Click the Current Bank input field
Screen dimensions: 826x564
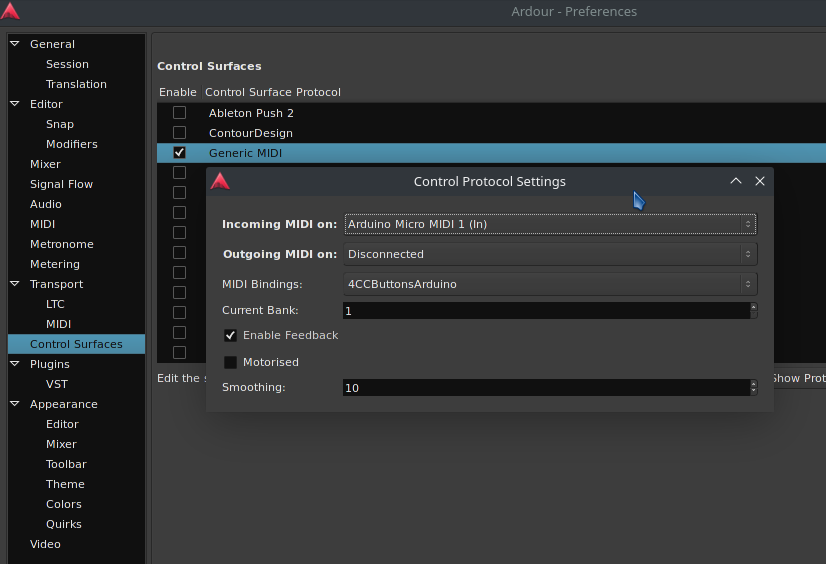click(x=545, y=311)
